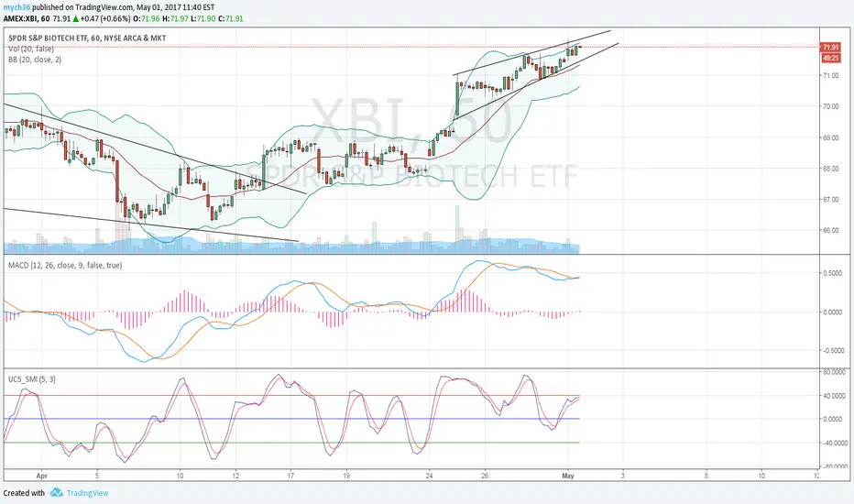Click the 68.00 price axis label

pyautogui.click(x=830, y=169)
